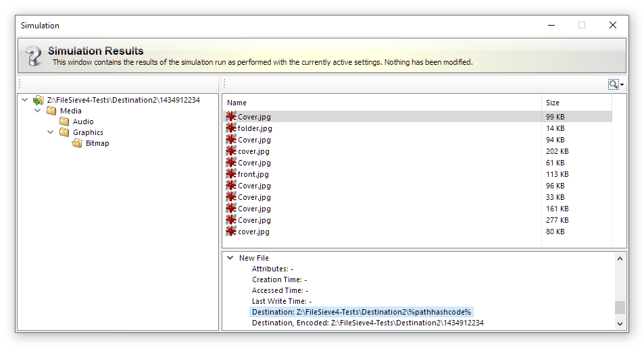Click the details pane scrollbar thumb
644x347 pixels.
(620, 307)
